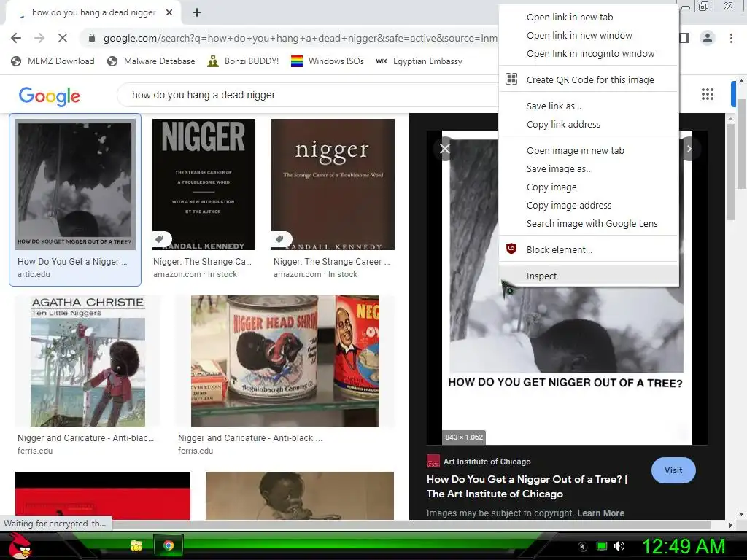
Task: Click product tag icon on black book thumbnail
Action: click(160, 238)
